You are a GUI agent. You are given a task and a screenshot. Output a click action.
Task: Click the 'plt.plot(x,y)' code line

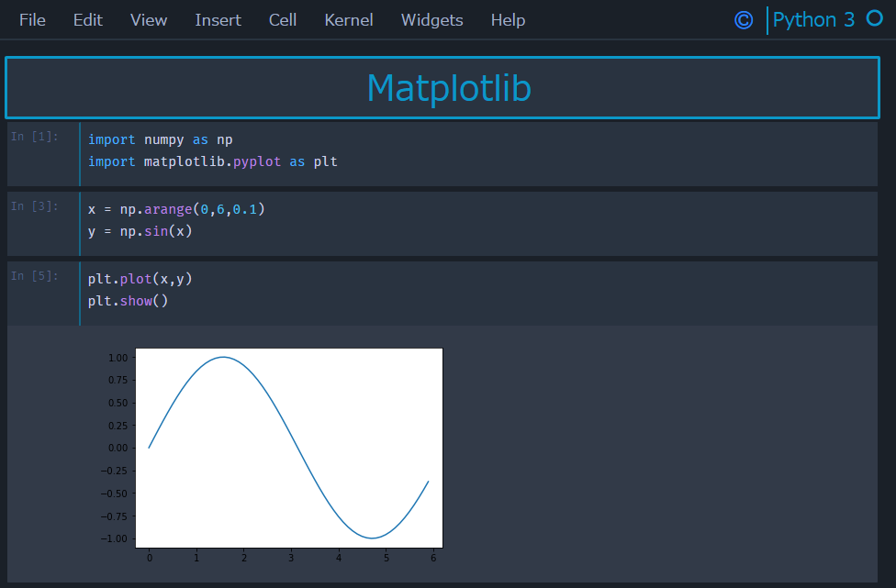click(140, 279)
